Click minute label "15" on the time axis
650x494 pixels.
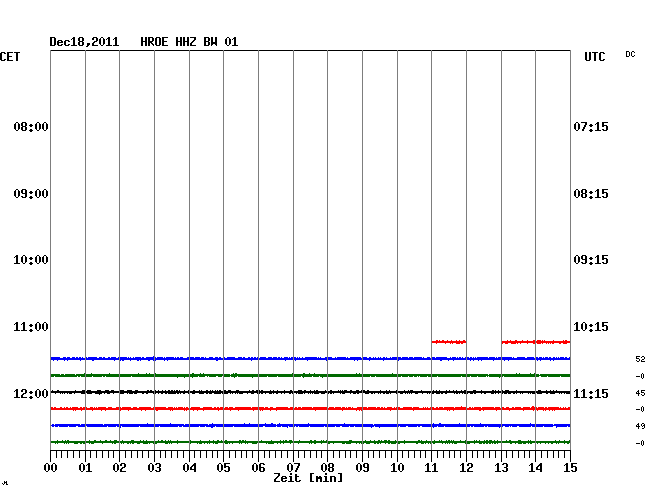[570, 468]
